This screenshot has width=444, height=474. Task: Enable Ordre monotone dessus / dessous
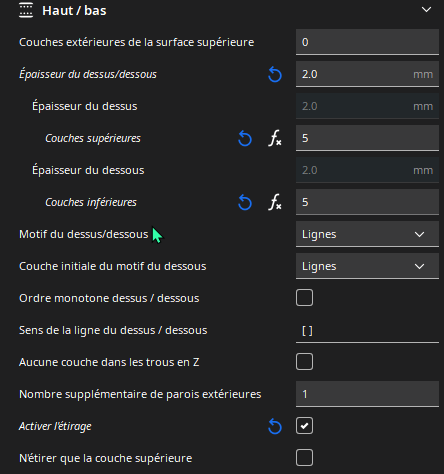pos(304,298)
